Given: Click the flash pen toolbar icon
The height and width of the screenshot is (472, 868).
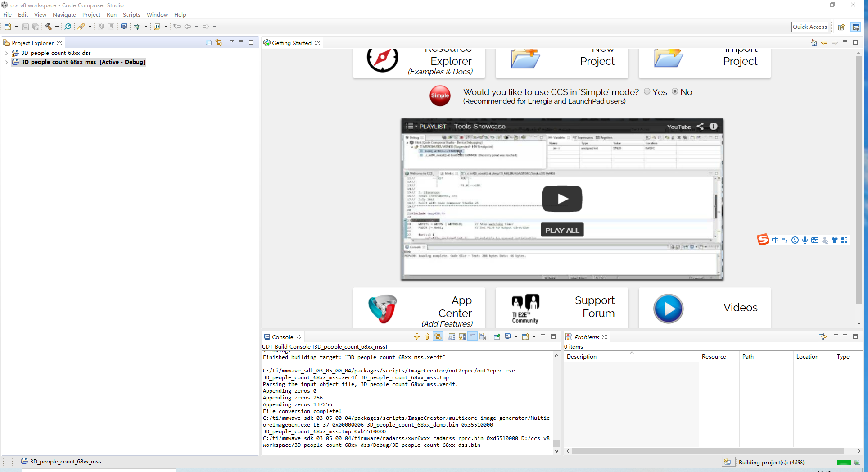Looking at the screenshot, I should coord(81,27).
